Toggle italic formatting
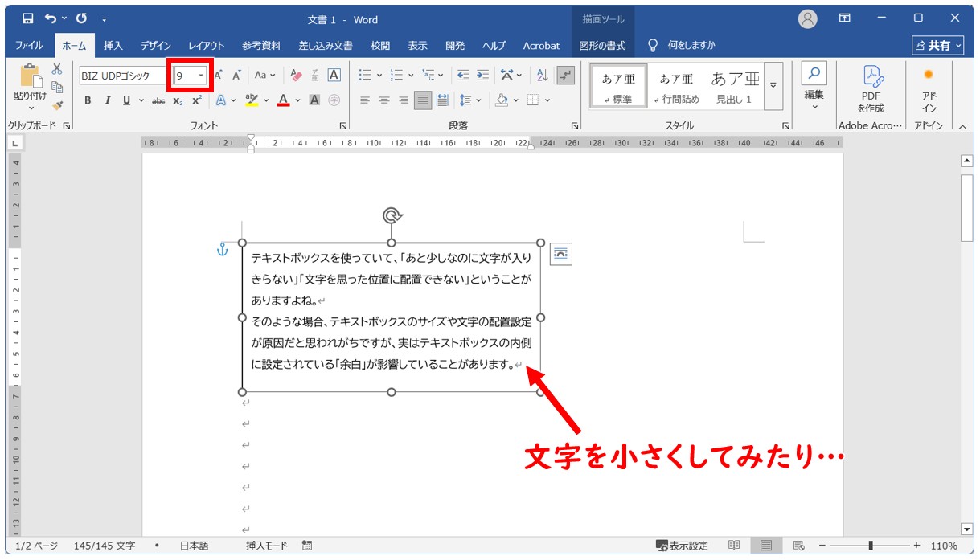980x560 pixels. (107, 100)
